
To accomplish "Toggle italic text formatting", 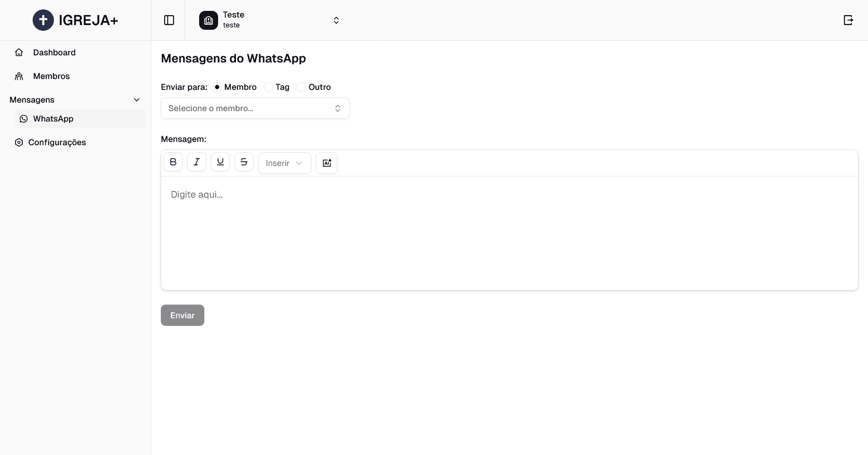I will point(197,162).
